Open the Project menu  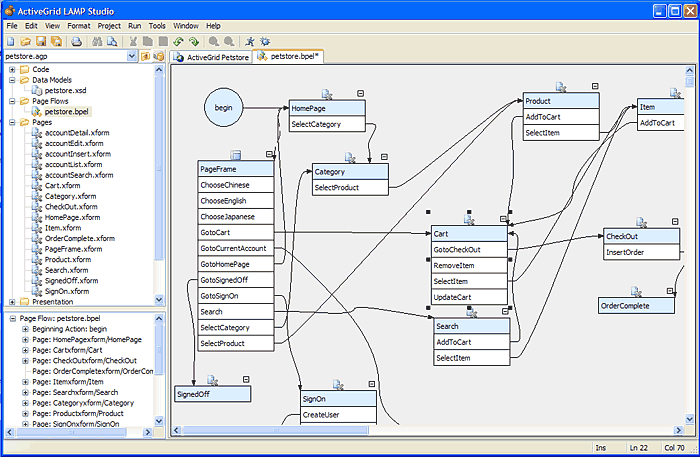tap(109, 24)
